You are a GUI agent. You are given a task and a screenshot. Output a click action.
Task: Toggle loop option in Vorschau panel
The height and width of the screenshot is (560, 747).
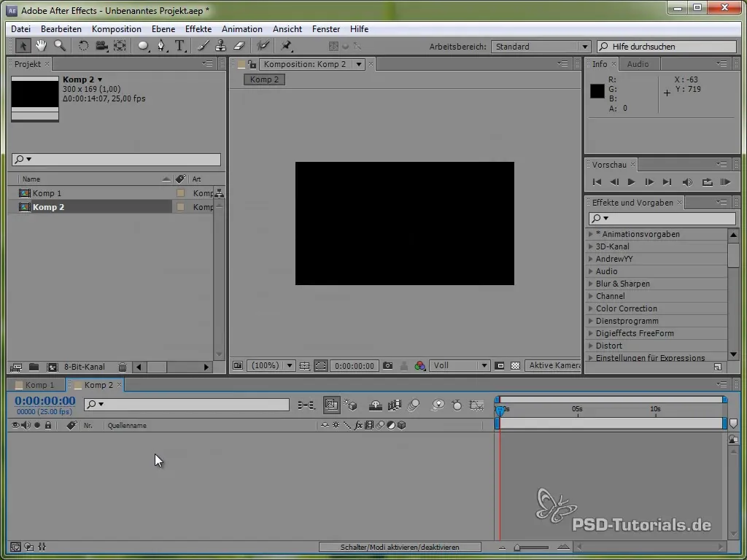pos(707,182)
